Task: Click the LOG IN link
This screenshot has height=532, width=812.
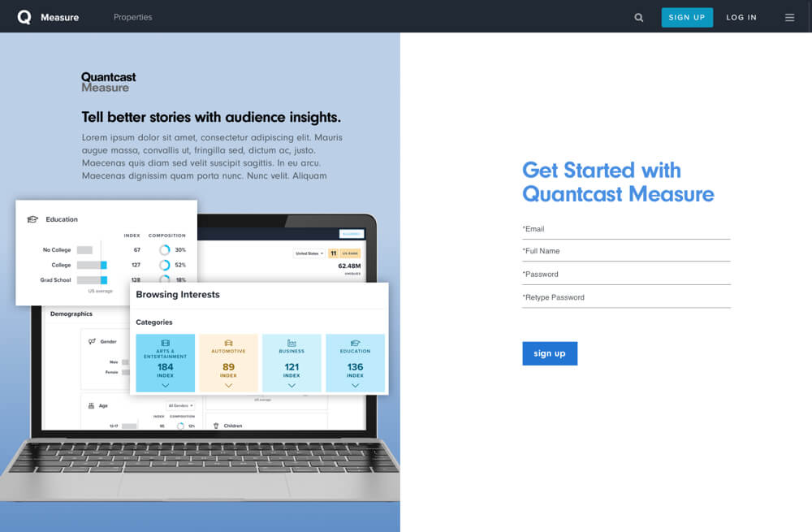Action: coord(741,18)
